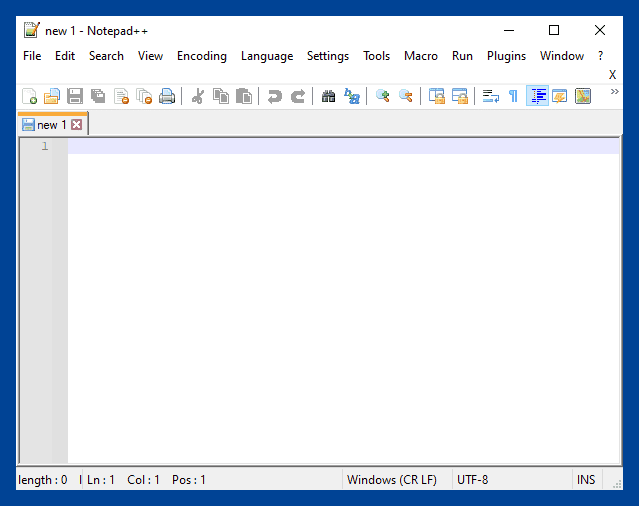Create a new file with toolbar icon
Viewport: 639px width, 506px height.
point(29,97)
